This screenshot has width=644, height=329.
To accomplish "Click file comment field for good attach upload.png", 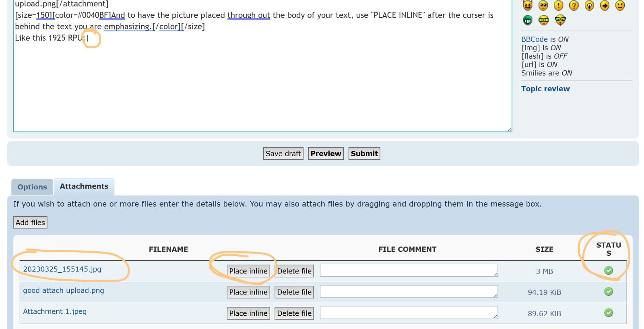I will click(x=409, y=292).
